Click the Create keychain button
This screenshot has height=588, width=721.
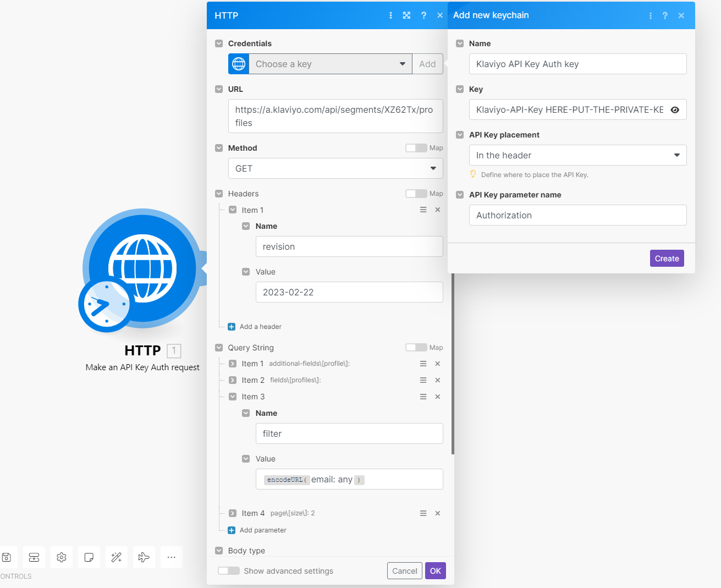coord(667,259)
